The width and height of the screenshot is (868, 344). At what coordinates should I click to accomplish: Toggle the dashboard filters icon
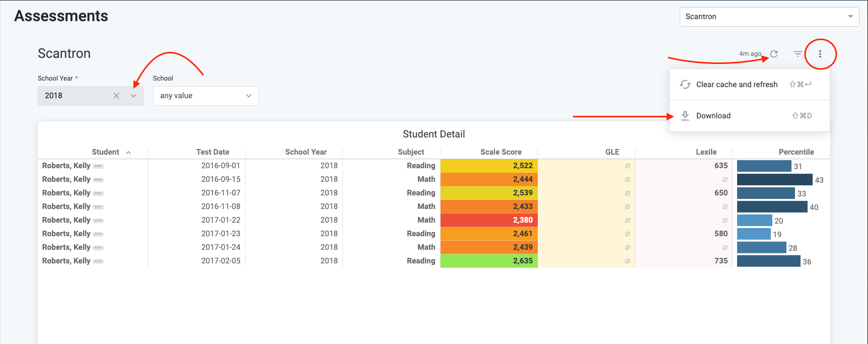(798, 54)
